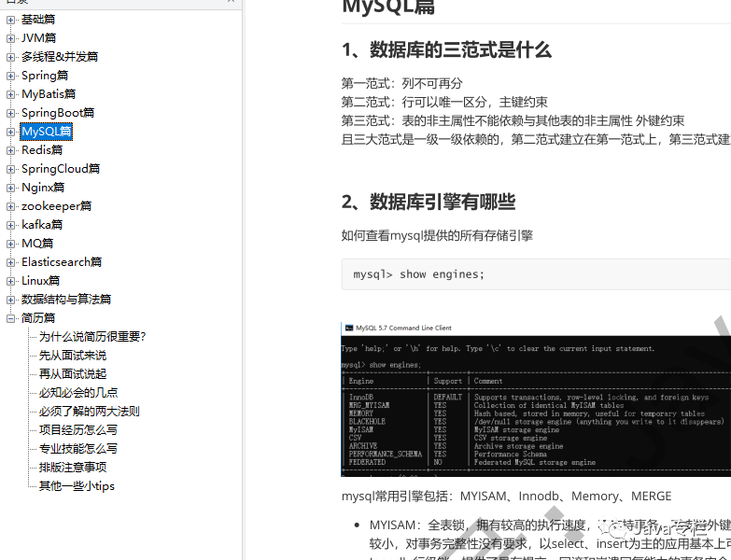This screenshot has width=731, height=560.
Task: Open 项目经历怎么写 outline entry
Action: coord(78,429)
